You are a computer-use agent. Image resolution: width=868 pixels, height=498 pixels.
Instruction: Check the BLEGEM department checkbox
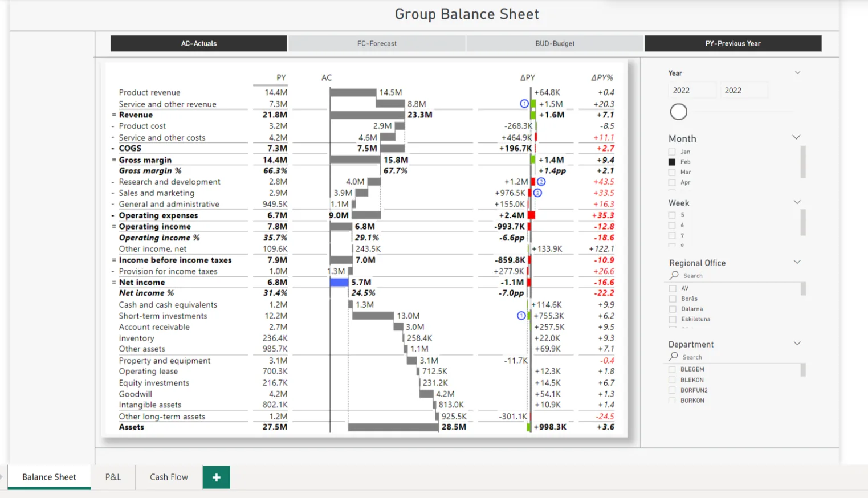tap(672, 369)
